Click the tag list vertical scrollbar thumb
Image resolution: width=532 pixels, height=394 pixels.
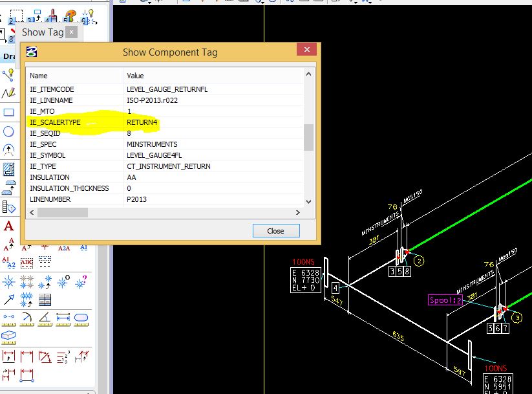(308, 137)
